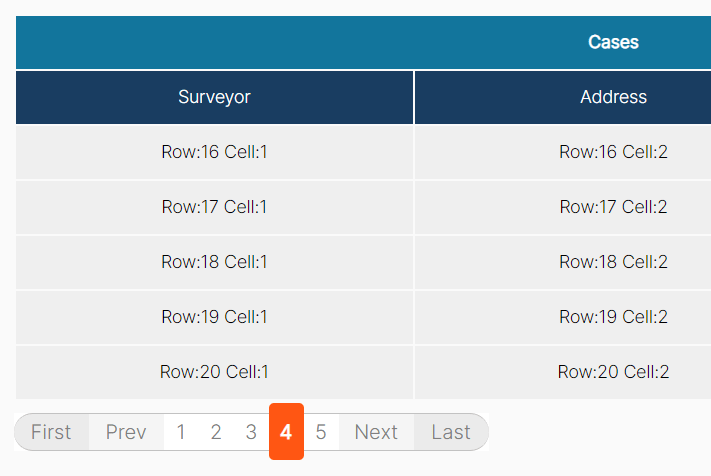Screen dimensions: 711x476
Task: Click cell Row:18 Cell:2
Action: [x=563, y=262]
